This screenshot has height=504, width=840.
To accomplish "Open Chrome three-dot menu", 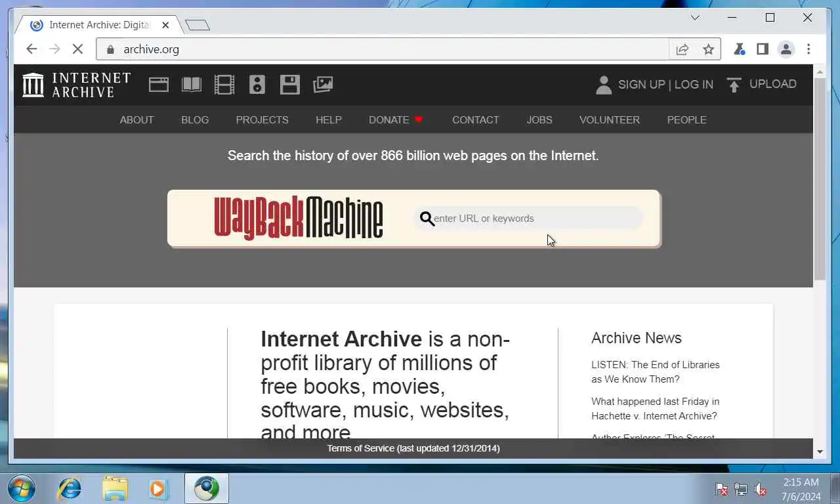I will (808, 49).
